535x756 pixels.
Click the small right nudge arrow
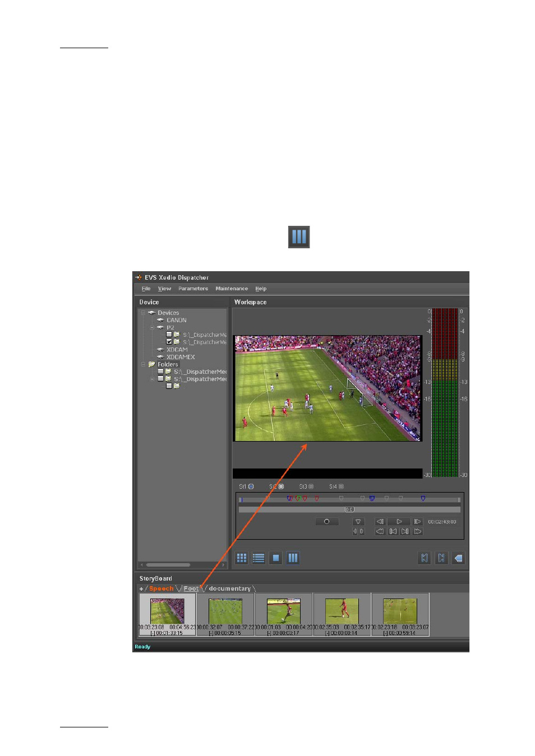362,531
